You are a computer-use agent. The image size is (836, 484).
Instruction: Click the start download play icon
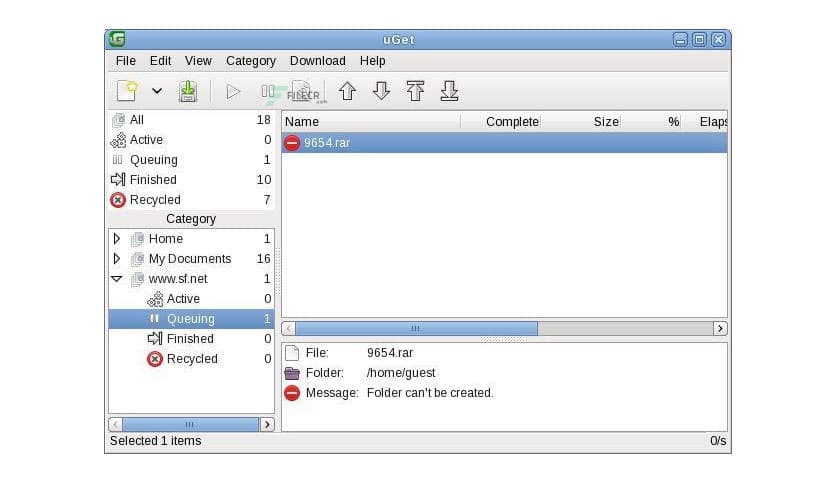click(x=233, y=92)
